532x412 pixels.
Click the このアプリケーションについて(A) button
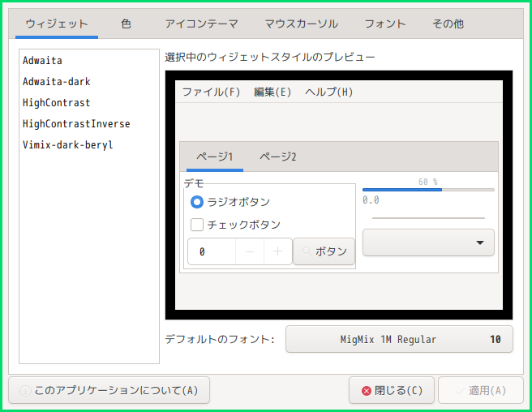[x=109, y=390]
